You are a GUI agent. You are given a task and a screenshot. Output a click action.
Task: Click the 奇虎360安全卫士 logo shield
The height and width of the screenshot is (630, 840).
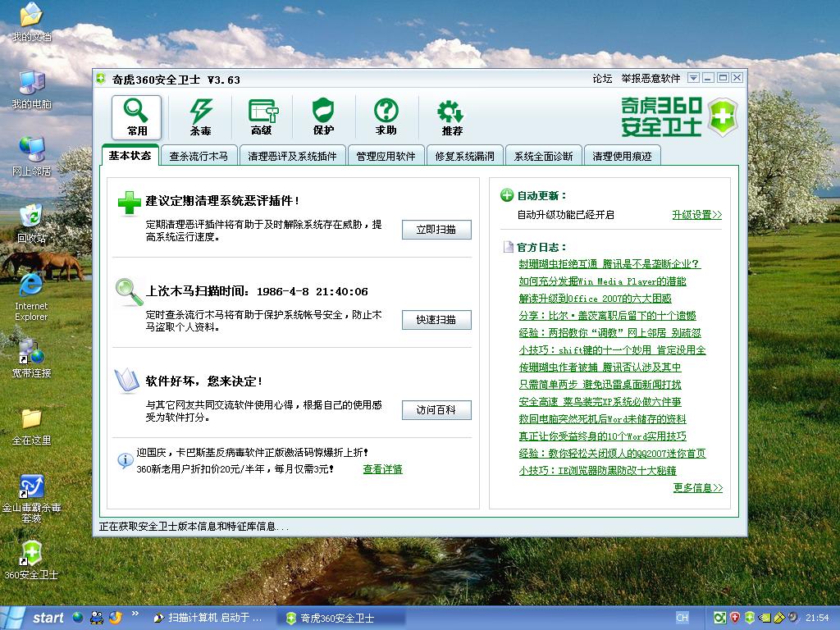pos(722,117)
